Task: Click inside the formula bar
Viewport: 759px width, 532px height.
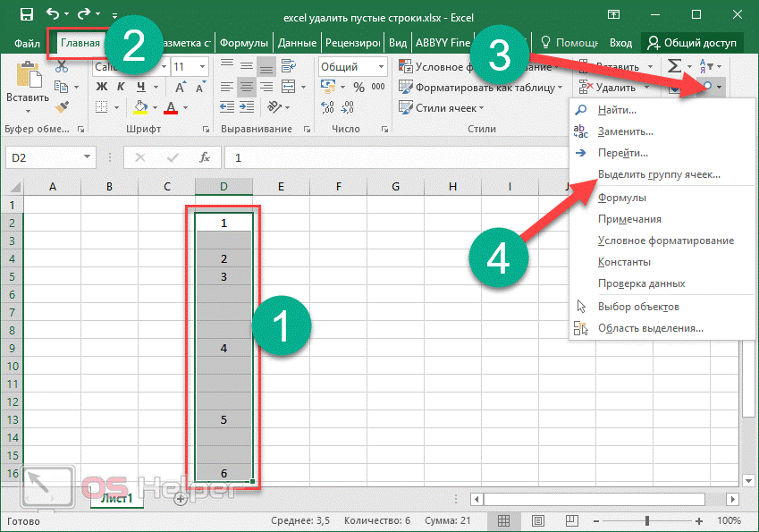Action: [x=396, y=157]
